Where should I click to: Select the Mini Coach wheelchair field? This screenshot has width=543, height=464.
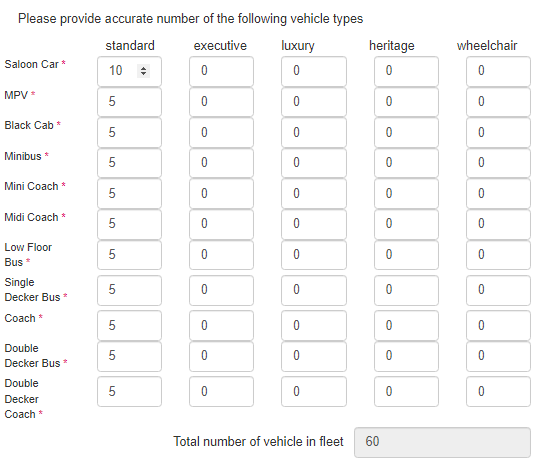click(498, 193)
